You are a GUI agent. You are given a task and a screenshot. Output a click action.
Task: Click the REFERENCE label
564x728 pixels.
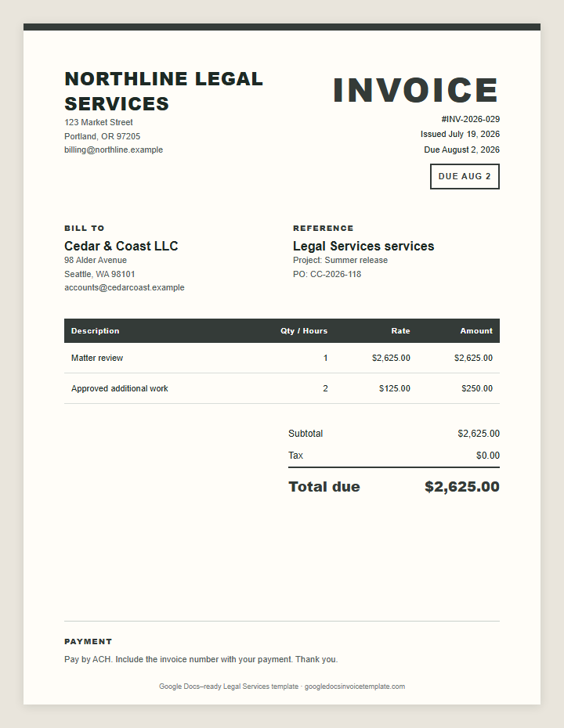click(324, 228)
